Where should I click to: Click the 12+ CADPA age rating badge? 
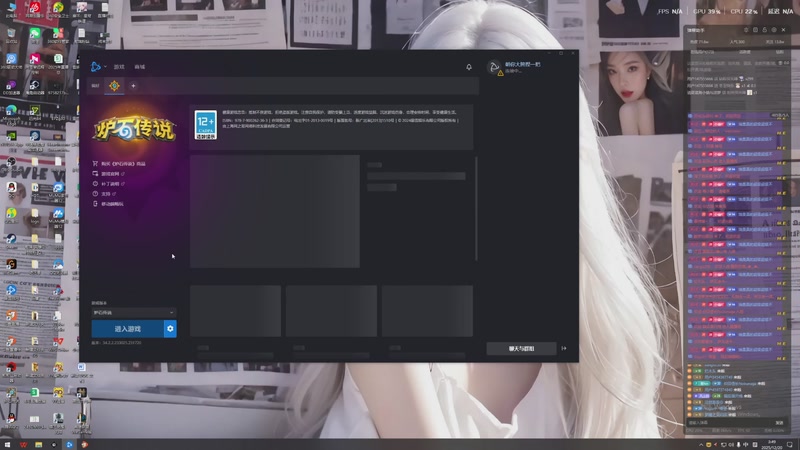coord(206,125)
